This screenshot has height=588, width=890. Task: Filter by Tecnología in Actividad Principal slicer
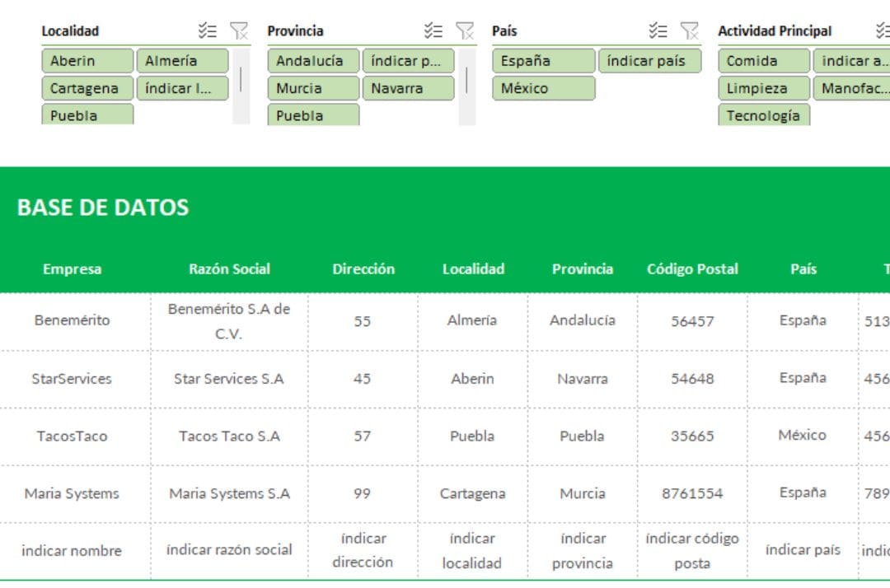coord(764,114)
